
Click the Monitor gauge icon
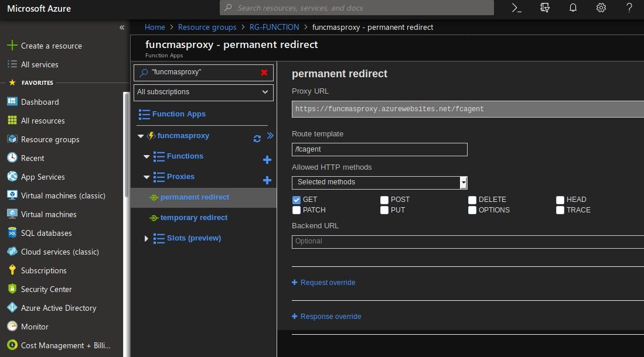pyautogui.click(x=12, y=326)
